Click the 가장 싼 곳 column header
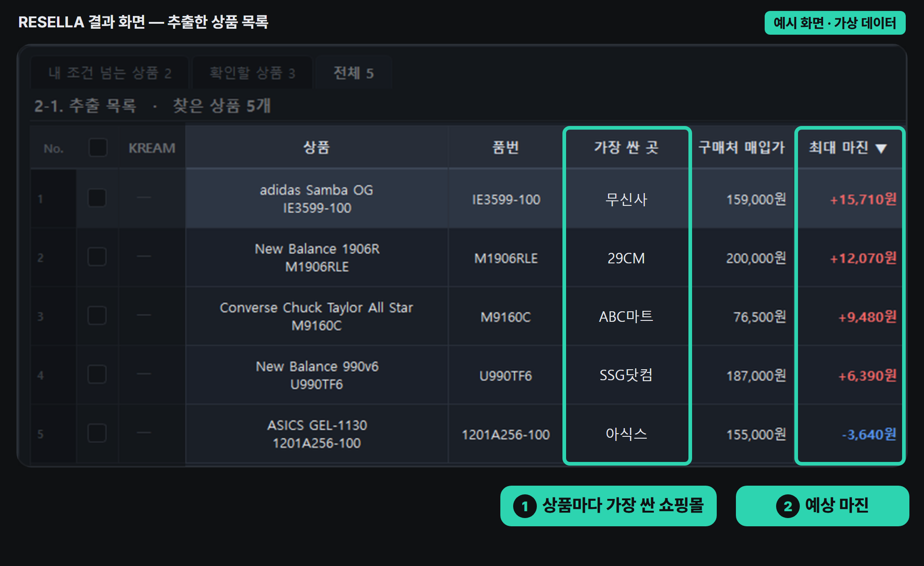 coord(627,148)
